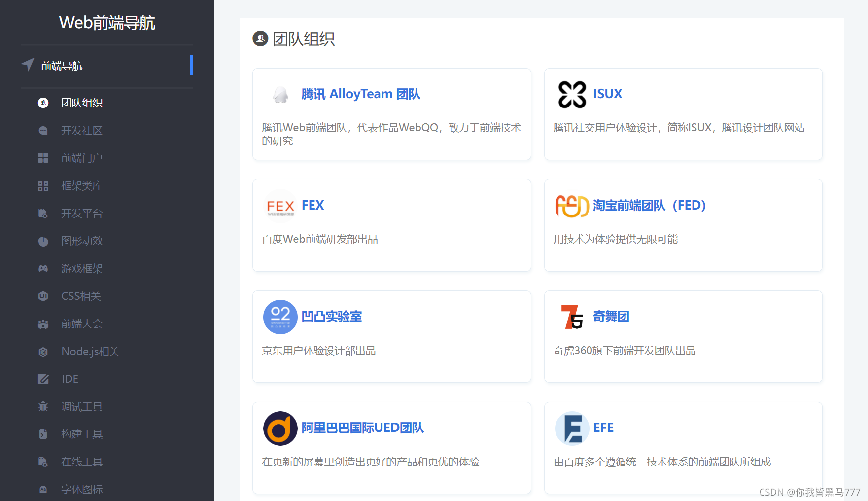The width and height of the screenshot is (868, 501).
Task: Click the paper-plane icon beside 前端导航
Action: pyautogui.click(x=28, y=65)
